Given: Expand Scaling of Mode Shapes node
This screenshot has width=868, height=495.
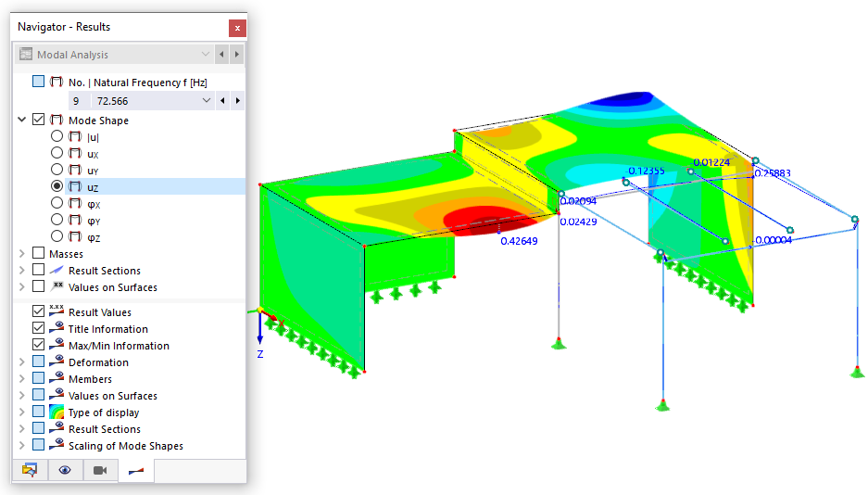Looking at the screenshot, I should tap(22, 445).
